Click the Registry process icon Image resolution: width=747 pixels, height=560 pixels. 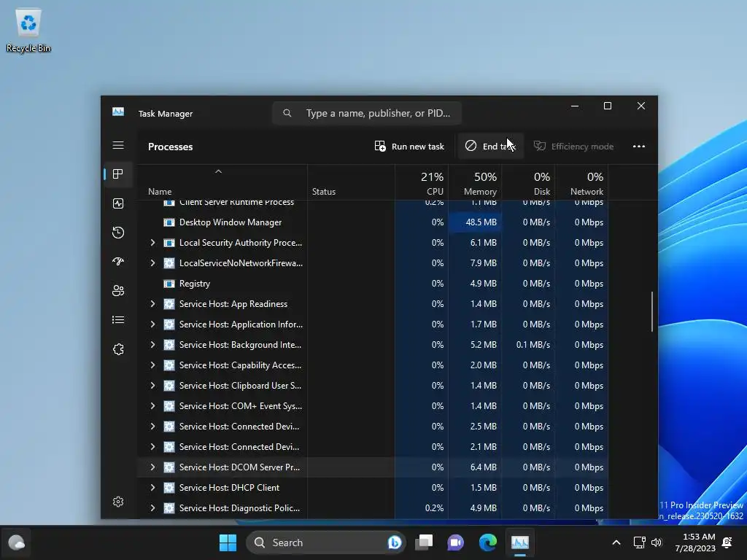tap(169, 284)
